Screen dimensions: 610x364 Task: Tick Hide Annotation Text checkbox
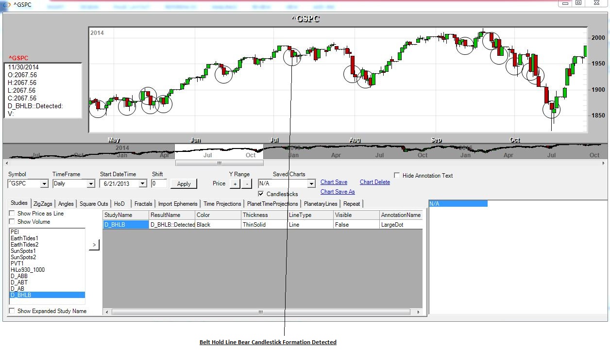click(397, 176)
